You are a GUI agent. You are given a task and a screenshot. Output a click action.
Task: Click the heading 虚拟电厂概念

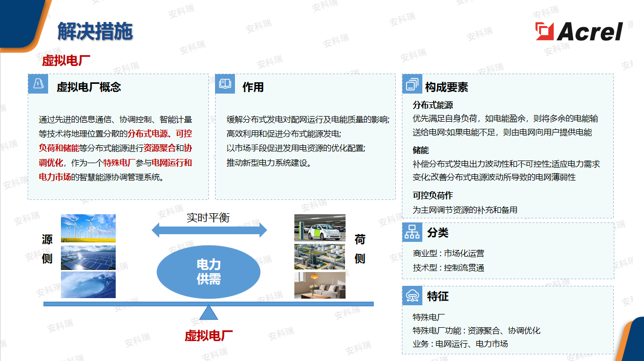(89, 87)
